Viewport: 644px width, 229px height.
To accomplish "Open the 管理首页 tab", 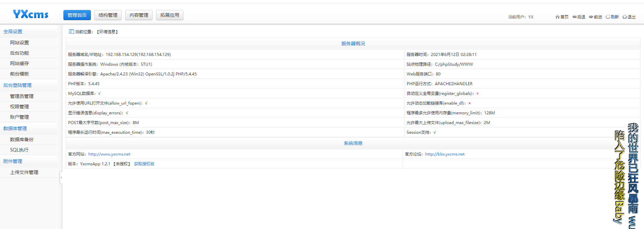I will (x=77, y=15).
